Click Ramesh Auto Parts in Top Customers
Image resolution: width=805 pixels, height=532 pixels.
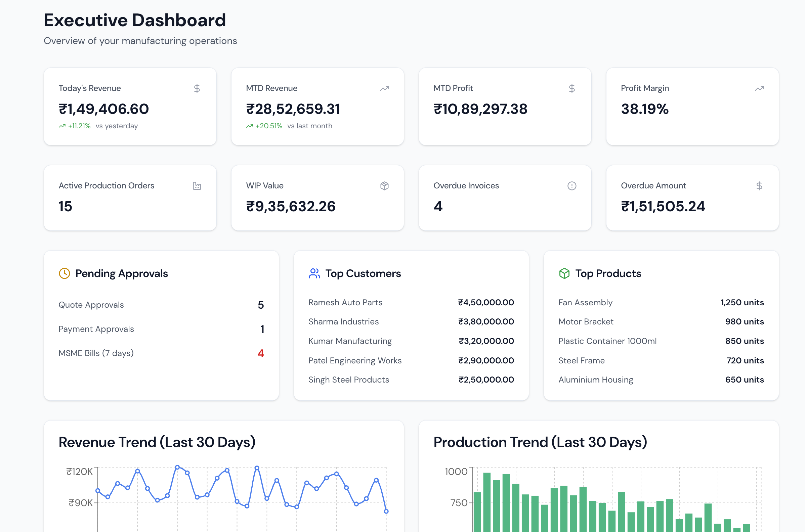[x=345, y=302]
